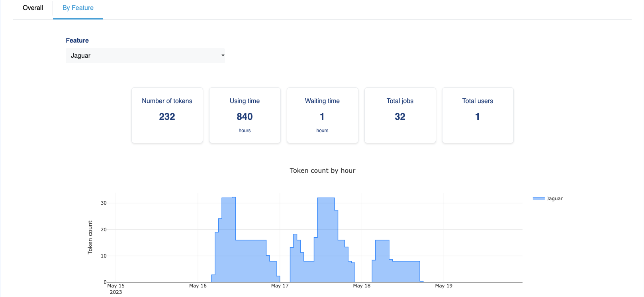
Task: Toggle the Jaguar series legend label
Action: pos(554,199)
